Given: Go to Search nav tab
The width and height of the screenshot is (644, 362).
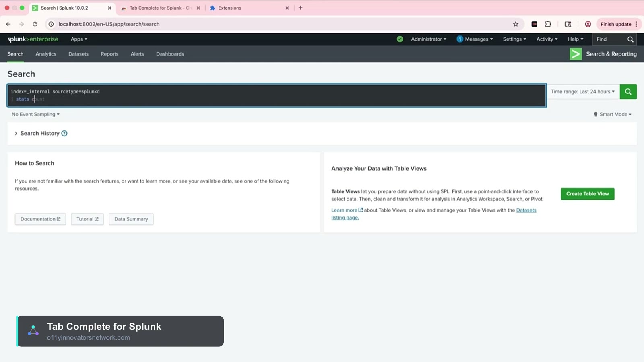Looking at the screenshot, I should click(x=15, y=54).
